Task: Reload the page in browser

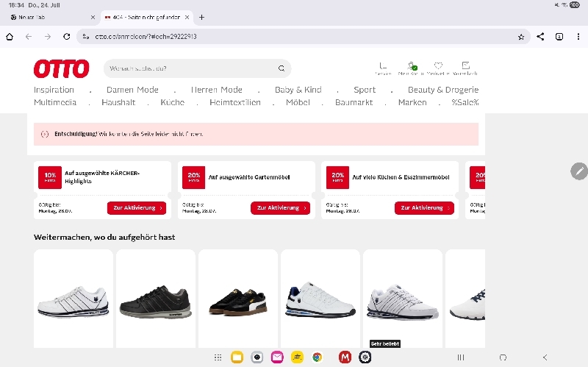Action: tap(66, 36)
